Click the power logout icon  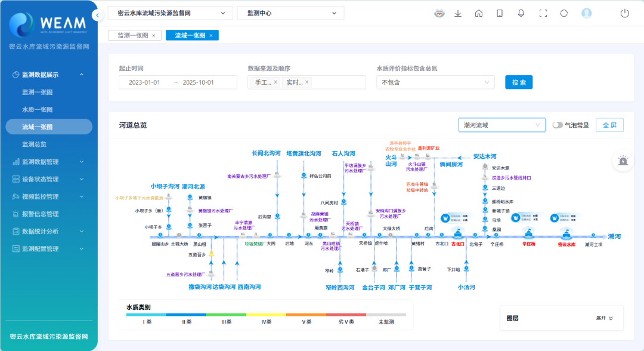[625, 13]
